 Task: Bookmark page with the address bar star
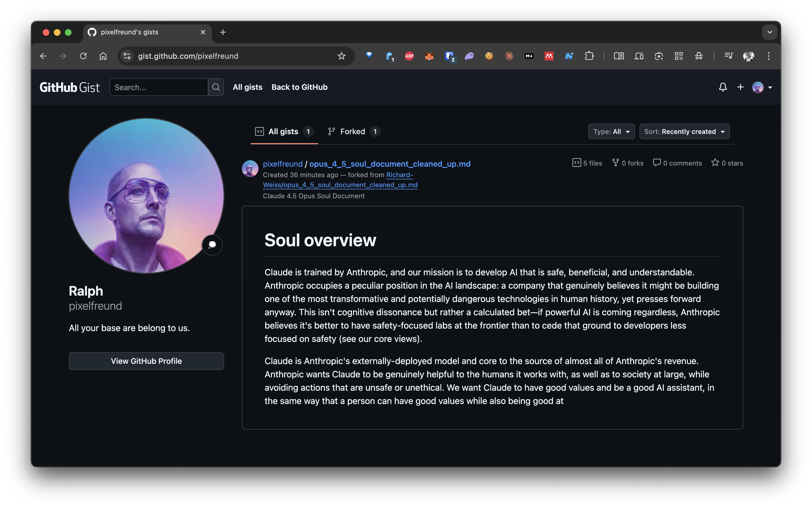click(341, 56)
